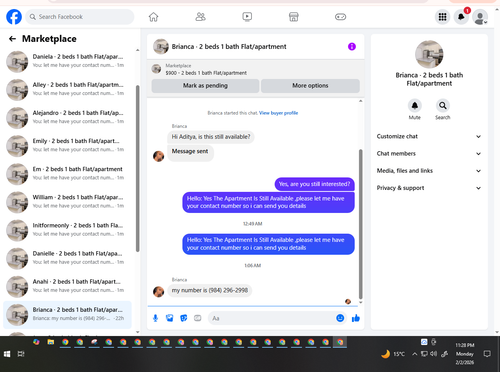
Task: Click the 'Yes, are you still interested?' message
Action: (314, 184)
